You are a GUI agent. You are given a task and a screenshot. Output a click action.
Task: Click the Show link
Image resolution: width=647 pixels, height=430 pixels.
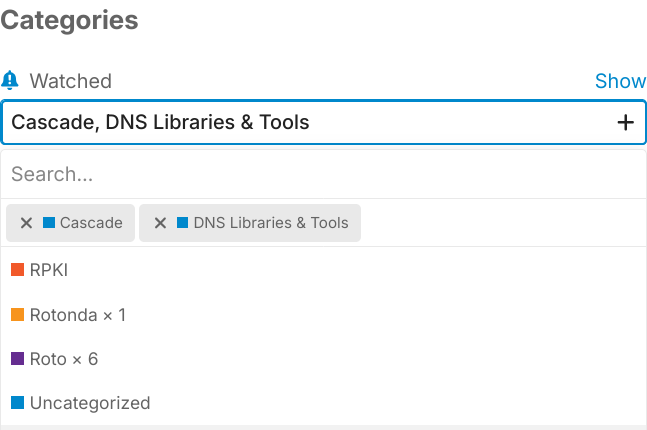click(620, 81)
